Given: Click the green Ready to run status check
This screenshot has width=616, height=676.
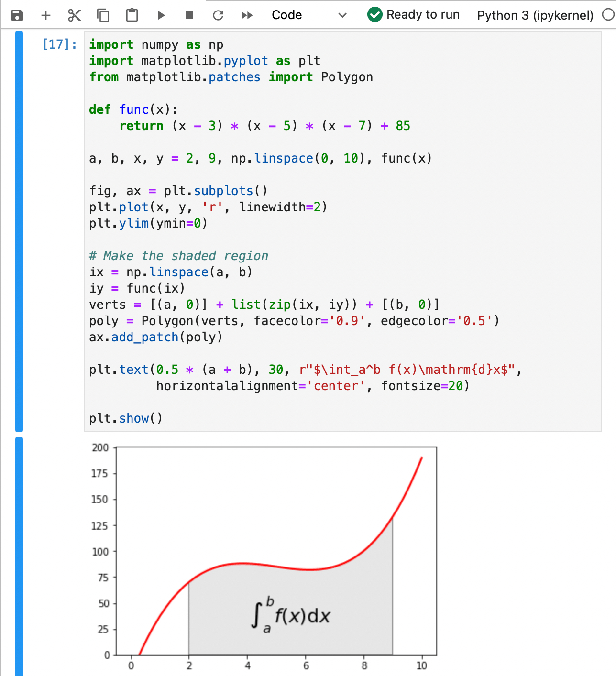Looking at the screenshot, I should coord(374,15).
